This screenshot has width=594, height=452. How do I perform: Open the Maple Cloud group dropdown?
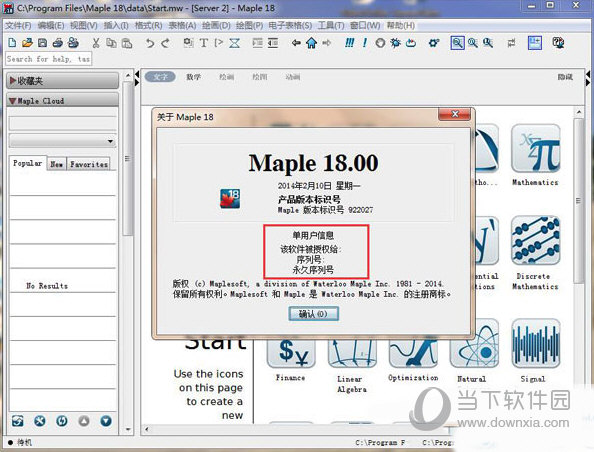pyautogui.click(x=63, y=141)
